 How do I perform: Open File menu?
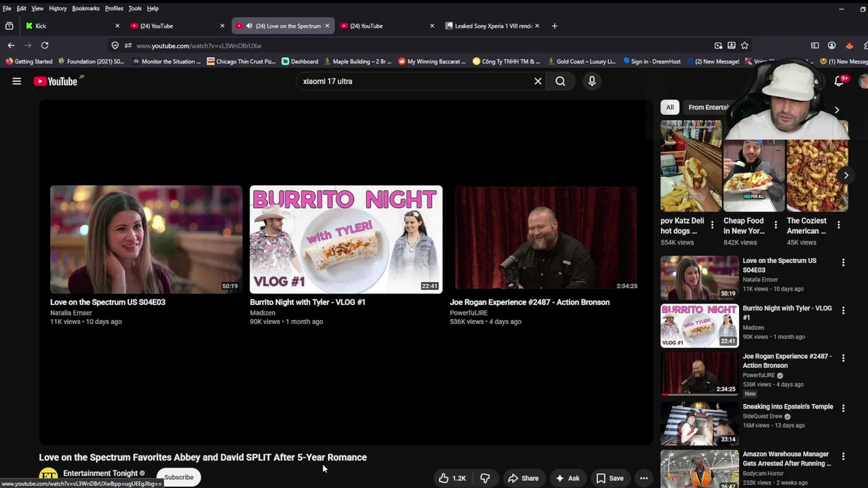click(x=7, y=8)
